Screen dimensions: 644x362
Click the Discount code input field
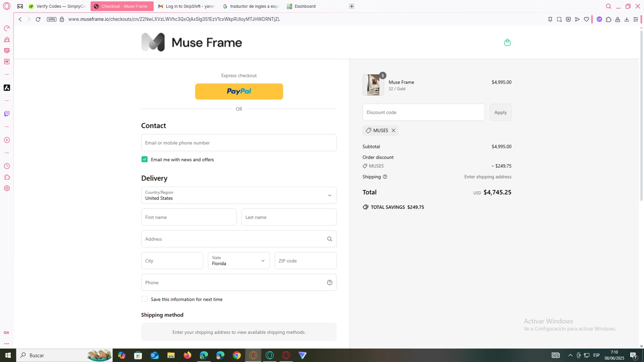pos(423,112)
